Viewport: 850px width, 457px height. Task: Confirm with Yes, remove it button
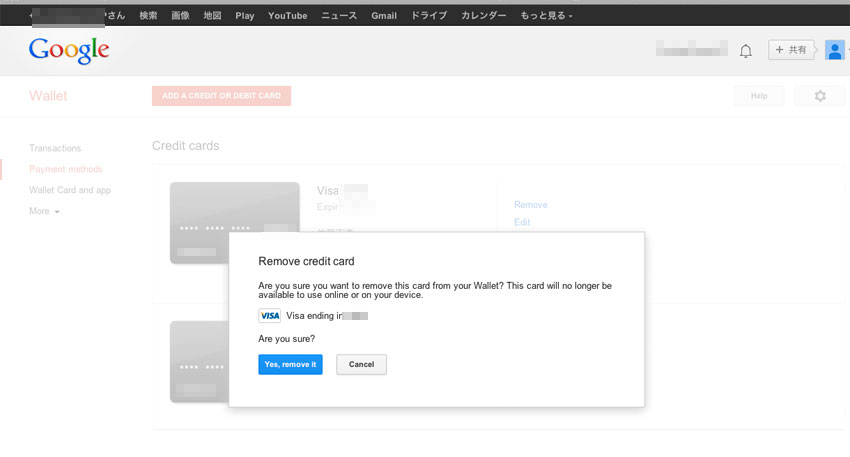290,364
